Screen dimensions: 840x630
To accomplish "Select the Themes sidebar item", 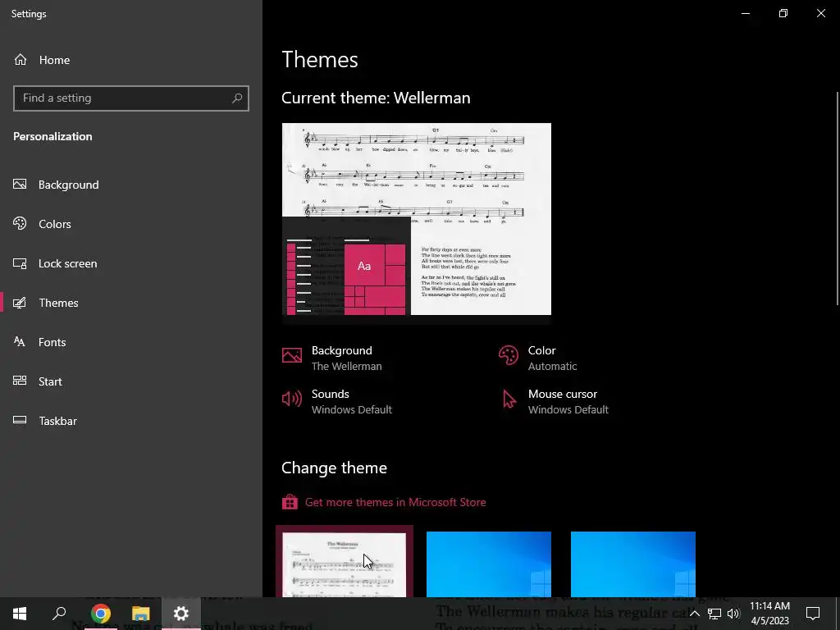I will point(58,303).
